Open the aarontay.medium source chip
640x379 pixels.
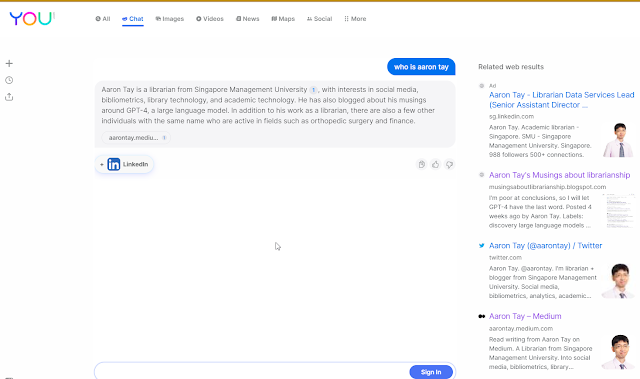click(x=136, y=138)
